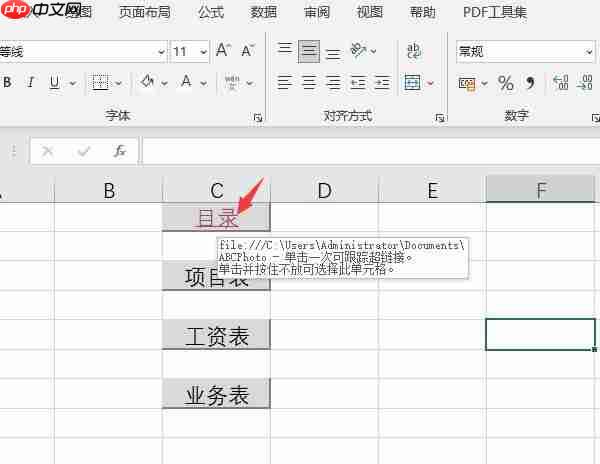Follow the 目录 hyperlink cell
Viewport: 600px width, 464px height.
(x=217, y=218)
